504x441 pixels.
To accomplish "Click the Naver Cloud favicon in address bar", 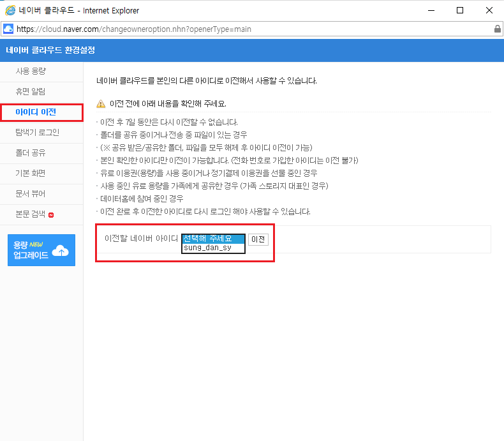I will tap(8, 29).
